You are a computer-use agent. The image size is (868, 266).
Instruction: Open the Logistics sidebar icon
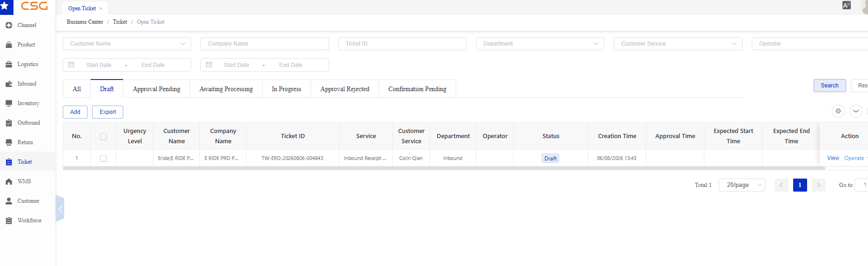(x=9, y=64)
